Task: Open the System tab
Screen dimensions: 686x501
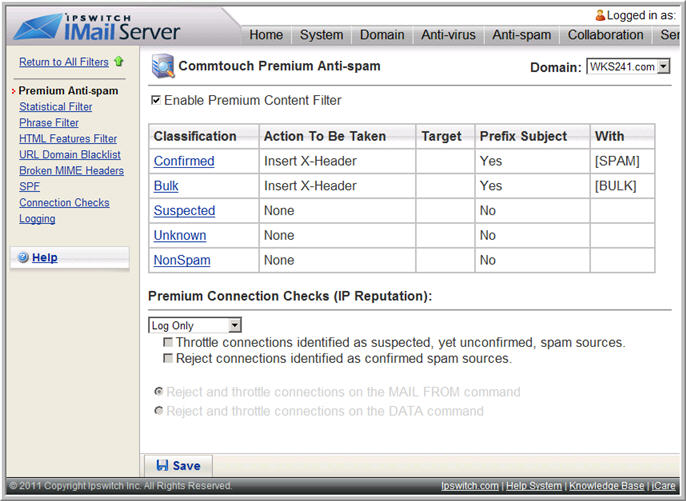Action: coord(321,35)
